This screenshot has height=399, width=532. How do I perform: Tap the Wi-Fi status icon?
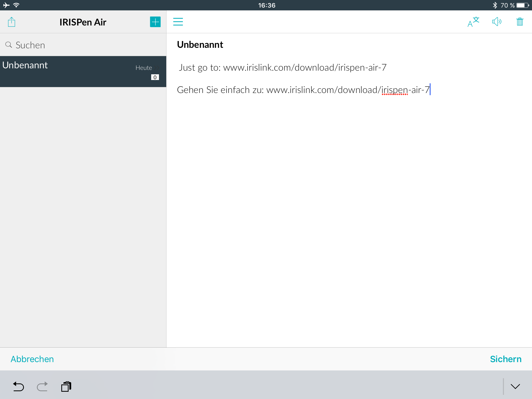(16, 5)
